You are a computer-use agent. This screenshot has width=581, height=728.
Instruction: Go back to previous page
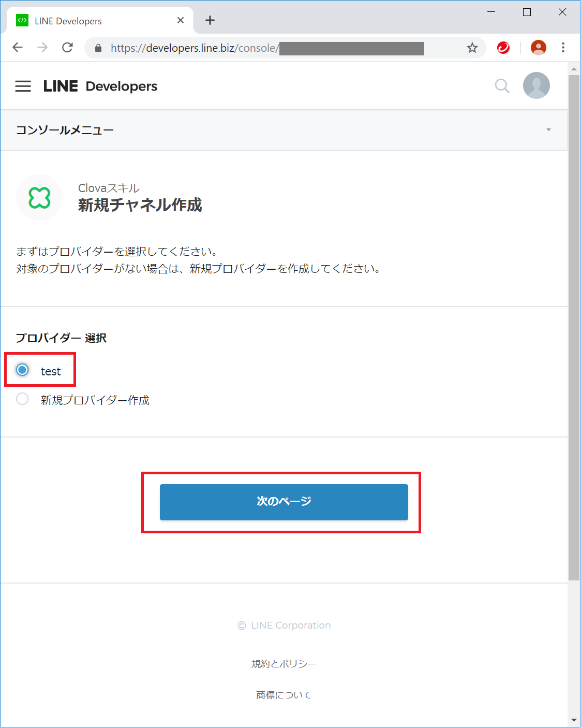tap(18, 48)
